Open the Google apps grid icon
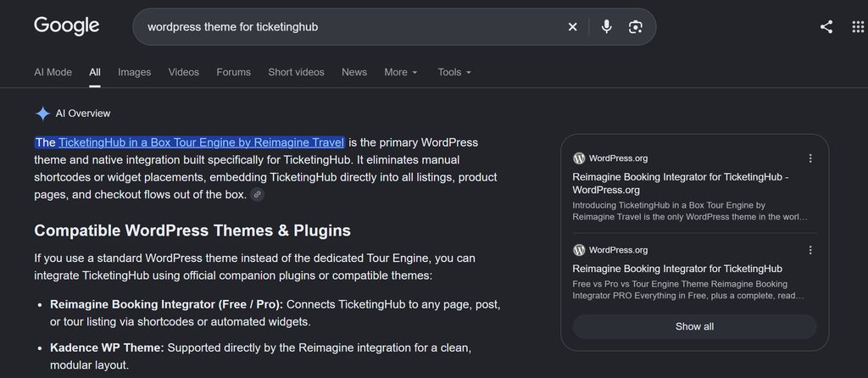 click(x=858, y=26)
